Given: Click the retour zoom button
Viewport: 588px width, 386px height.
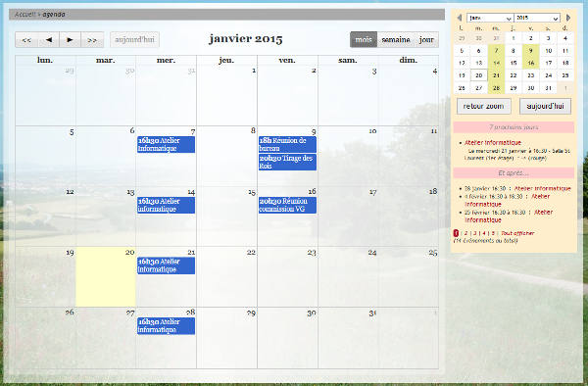Looking at the screenshot, I should (x=483, y=106).
